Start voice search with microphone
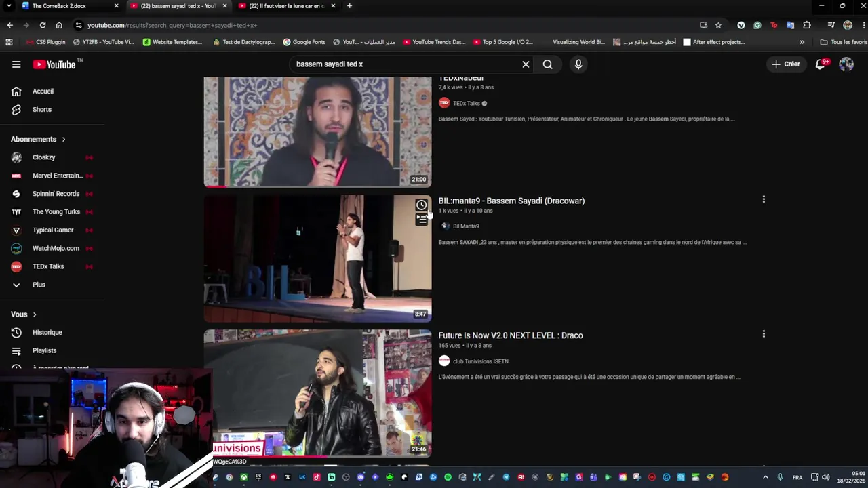 (x=578, y=64)
